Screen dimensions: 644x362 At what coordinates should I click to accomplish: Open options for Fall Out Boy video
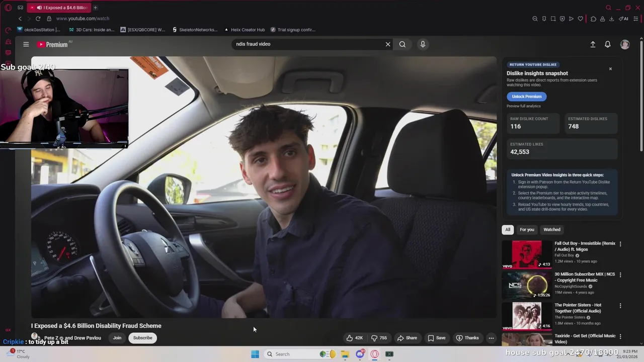(620, 244)
